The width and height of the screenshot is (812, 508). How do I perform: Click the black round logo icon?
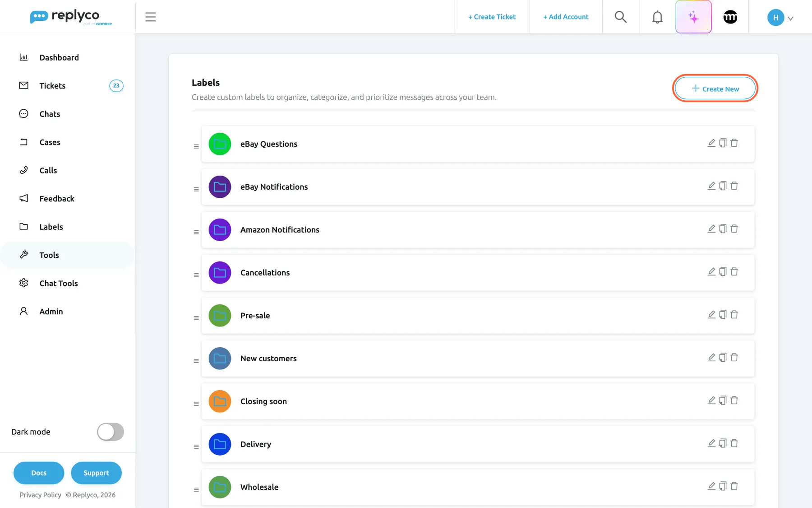coord(730,17)
